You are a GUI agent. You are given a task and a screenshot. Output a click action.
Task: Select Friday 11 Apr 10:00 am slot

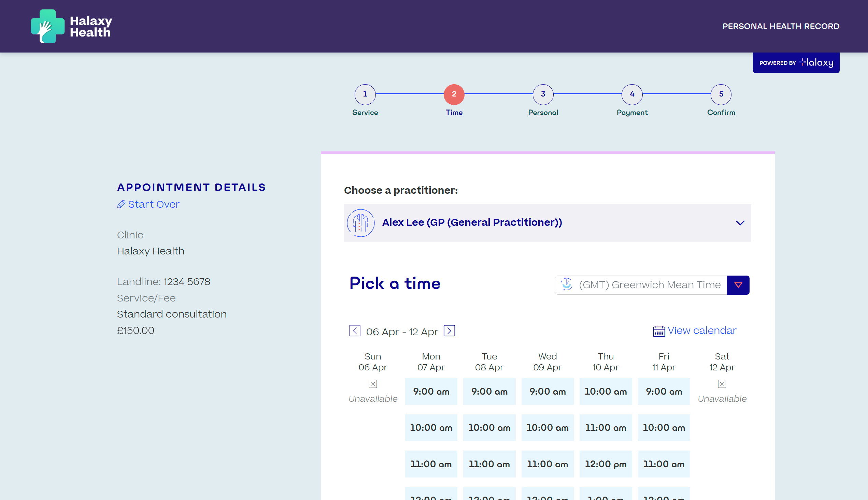[664, 428]
